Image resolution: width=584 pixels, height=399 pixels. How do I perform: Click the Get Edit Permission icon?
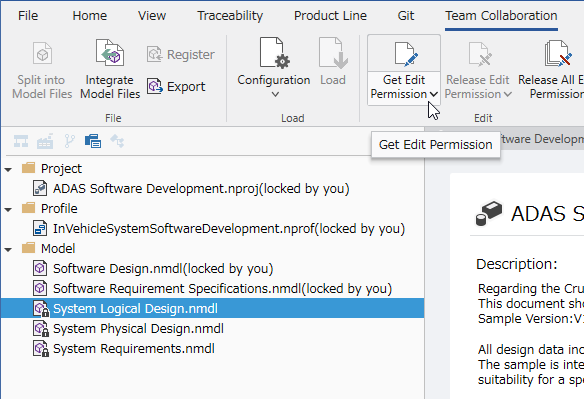pyautogui.click(x=405, y=54)
